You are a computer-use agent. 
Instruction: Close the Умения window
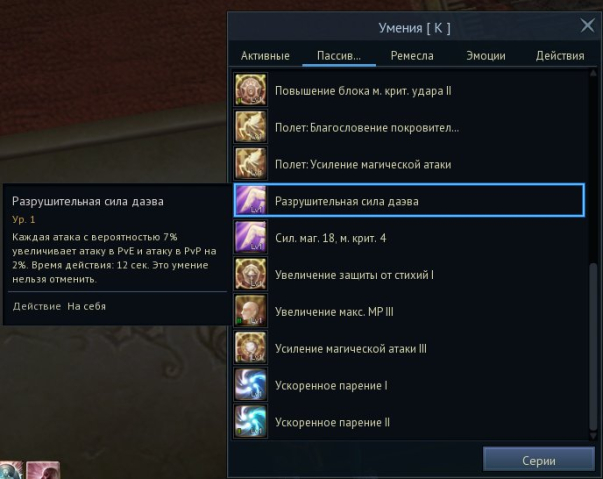[587, 26]
